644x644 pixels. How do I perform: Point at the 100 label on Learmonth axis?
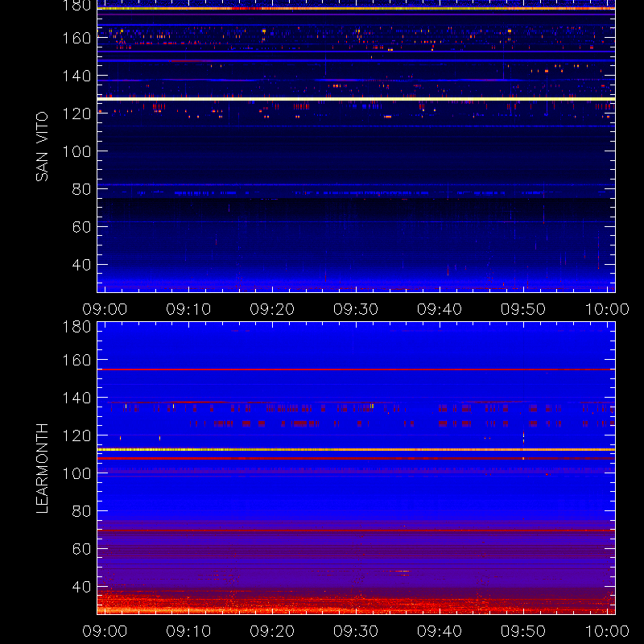tap(76, 473)
